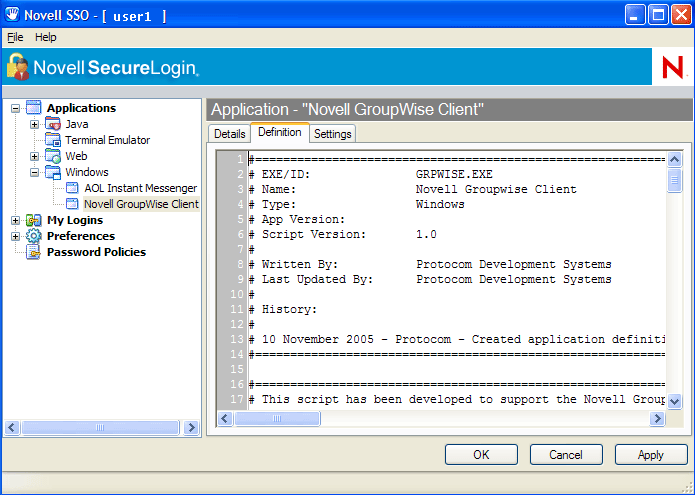Click the script editor horizontal scrollbar thumb
The height and width of the screenshot is (495, 695).
tap(277, 418)
